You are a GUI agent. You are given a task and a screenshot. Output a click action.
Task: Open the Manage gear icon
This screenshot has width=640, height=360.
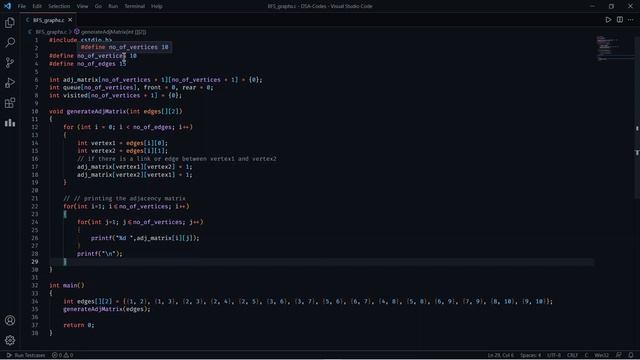pyautogui.click(x=10, y=340)
